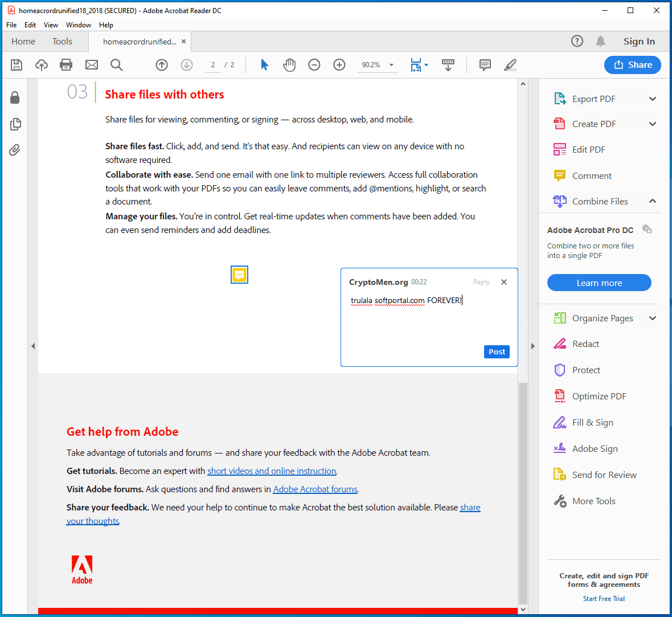Select the Highlight text pen tool
672x617 pixels.
click(x=510, y=65)
